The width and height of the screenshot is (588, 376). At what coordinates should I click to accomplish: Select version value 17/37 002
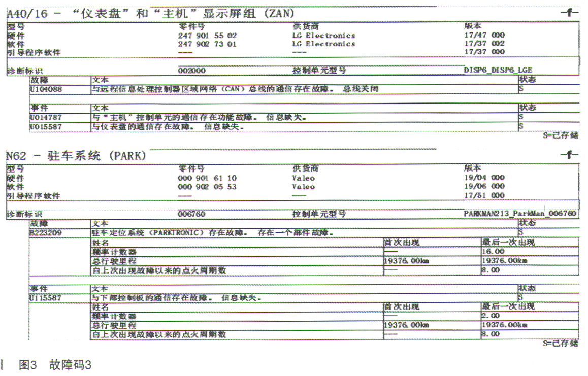(x=484, y=43)
